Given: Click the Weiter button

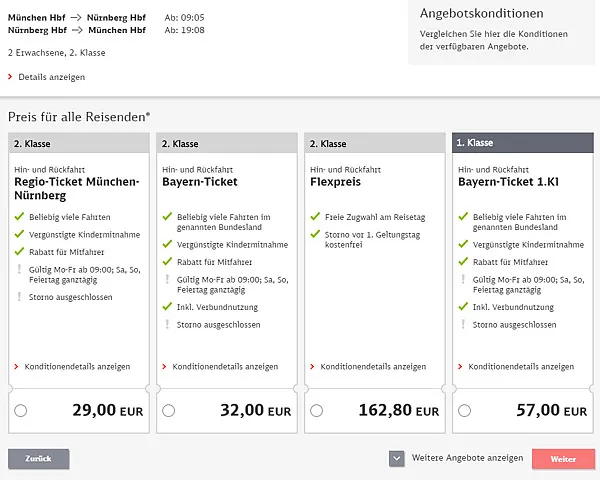Looking at the screenshot, I should pos(563,459).
